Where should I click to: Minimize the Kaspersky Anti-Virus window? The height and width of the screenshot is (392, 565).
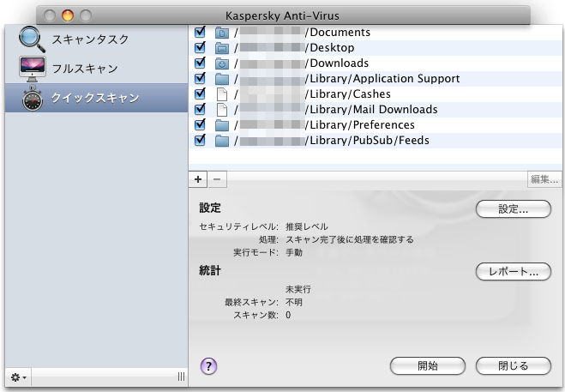68,15
